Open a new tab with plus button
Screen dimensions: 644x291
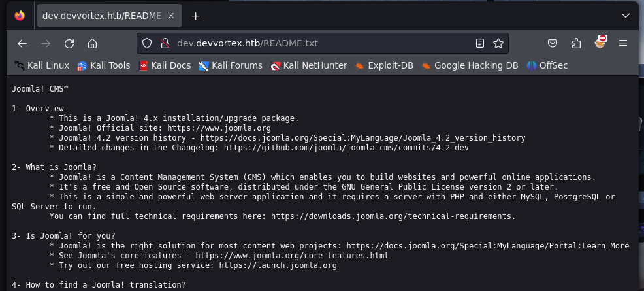click(x=195, y=16)
